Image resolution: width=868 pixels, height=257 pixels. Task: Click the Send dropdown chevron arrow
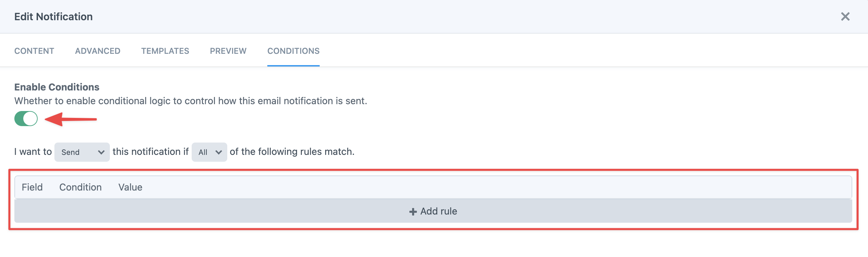click(x=102, y=152)
